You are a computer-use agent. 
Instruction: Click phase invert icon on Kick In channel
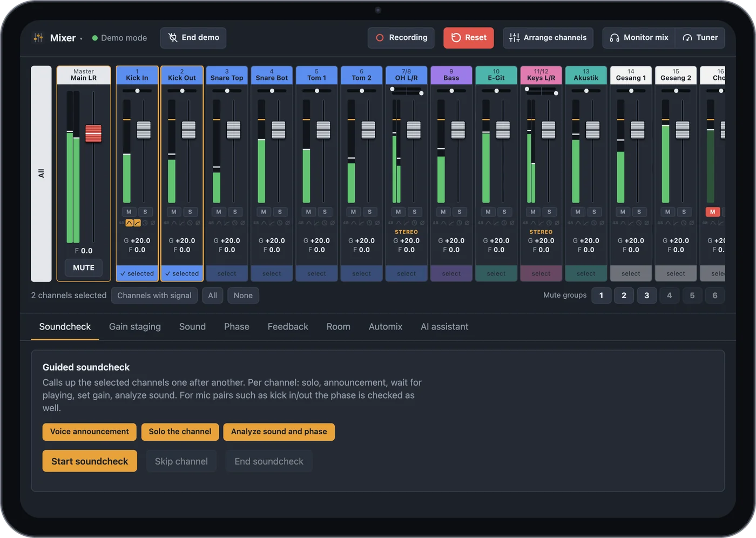(x=153, y=223)
